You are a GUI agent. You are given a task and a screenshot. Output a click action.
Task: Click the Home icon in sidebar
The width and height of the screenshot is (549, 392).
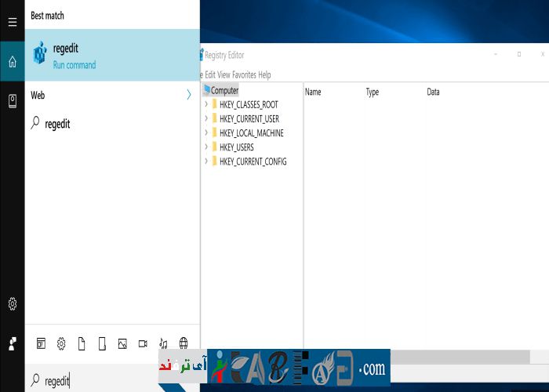click(12, 62)
